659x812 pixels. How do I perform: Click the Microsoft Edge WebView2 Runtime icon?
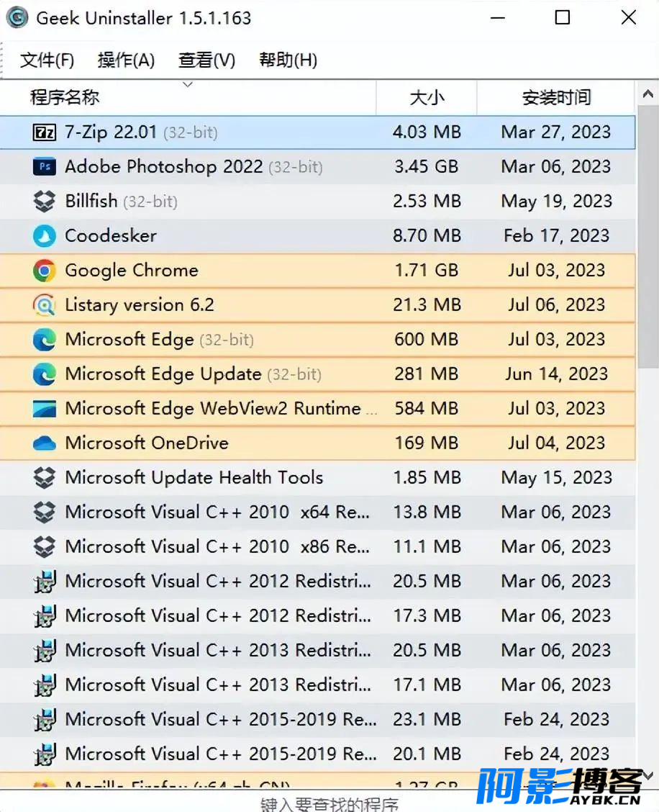[45, 409]
